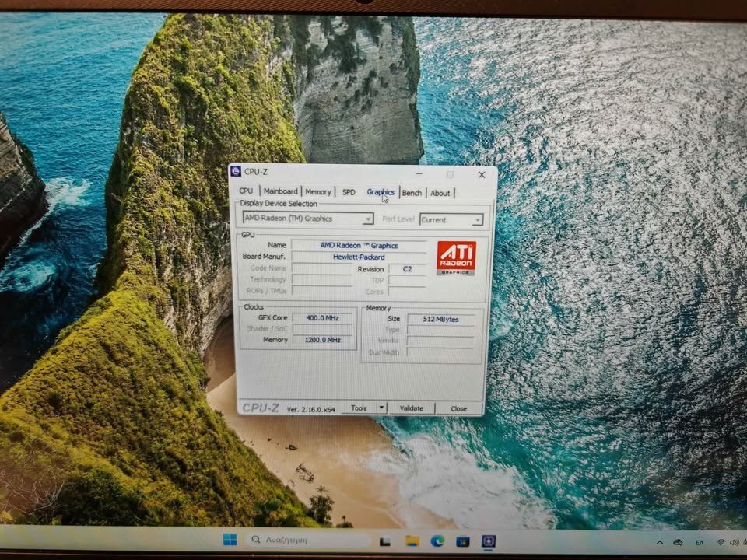Screen dimensions: 747x560
Task: Show hidden system tray icons
Action: pos(660,542)
